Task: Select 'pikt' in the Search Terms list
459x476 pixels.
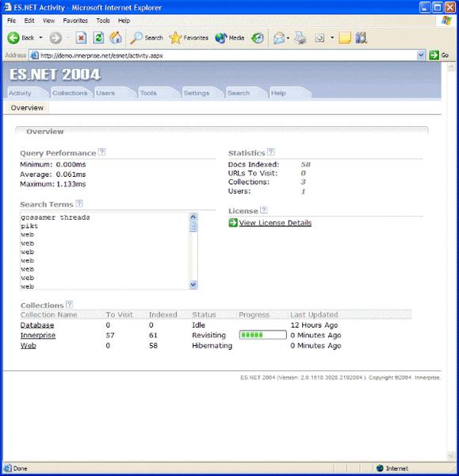Action: [29, 226]
